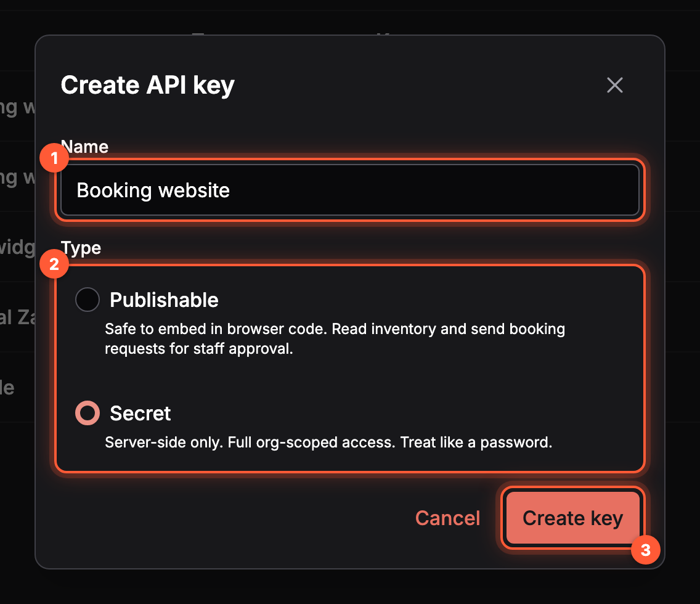Click the Name field containing Booking website

(350, 190)
